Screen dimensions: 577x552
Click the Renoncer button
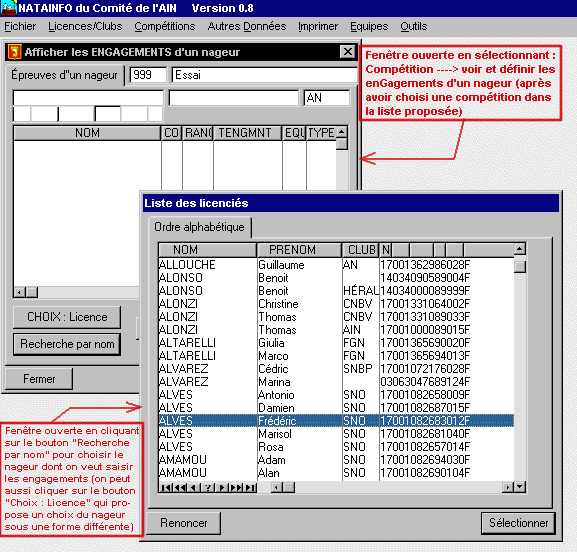[184, 523]
